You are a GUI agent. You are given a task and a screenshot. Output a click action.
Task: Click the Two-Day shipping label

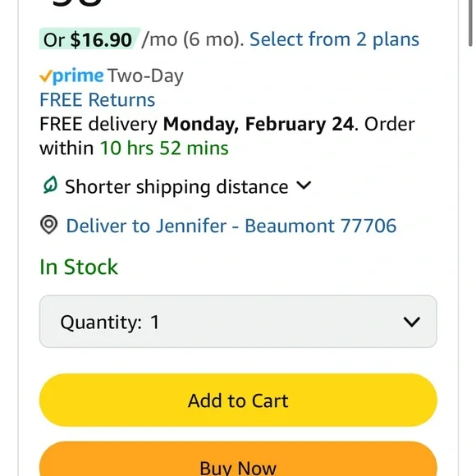[x=145, y=76]
